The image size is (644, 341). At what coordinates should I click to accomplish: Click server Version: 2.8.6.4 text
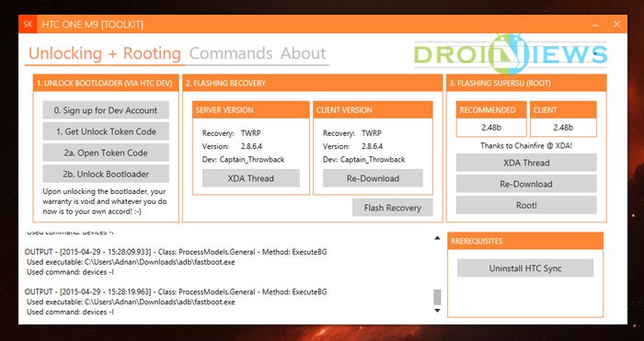pos(232,146)
